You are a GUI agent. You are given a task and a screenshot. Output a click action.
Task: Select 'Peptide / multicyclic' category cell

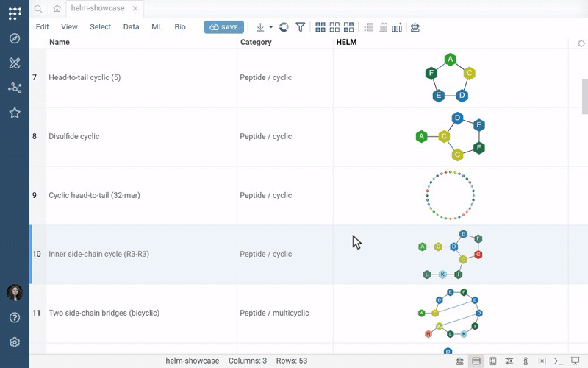click(285, 314)
